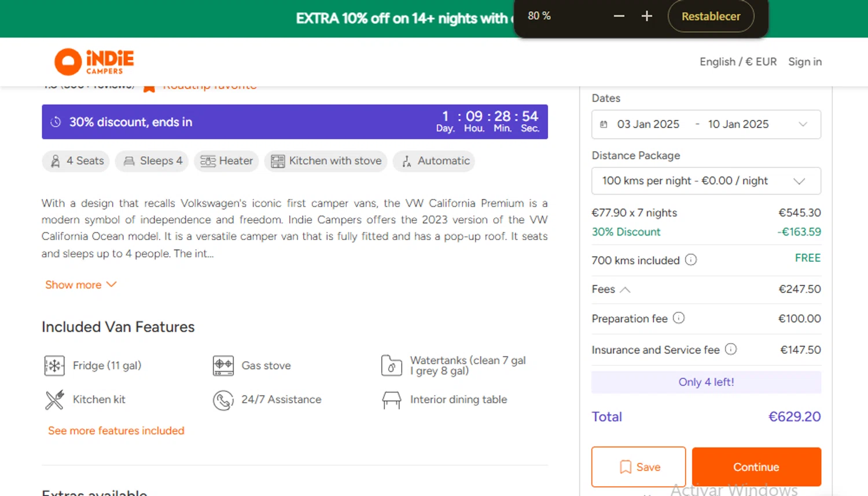The width and height of the screenshot is (868, 496).
Task: Click the Fridge (11 gal) icon
Action: (54, 366)
